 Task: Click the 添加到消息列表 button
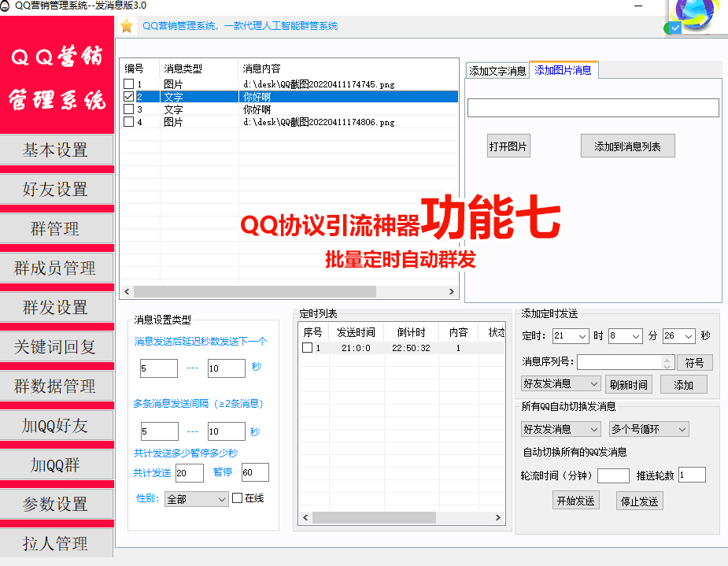click(x=628, y=146)
